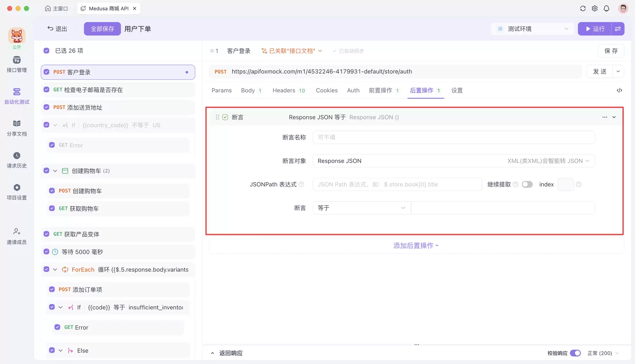Click the assertion drag handle

pyautogui.click(x=217, y=117)
